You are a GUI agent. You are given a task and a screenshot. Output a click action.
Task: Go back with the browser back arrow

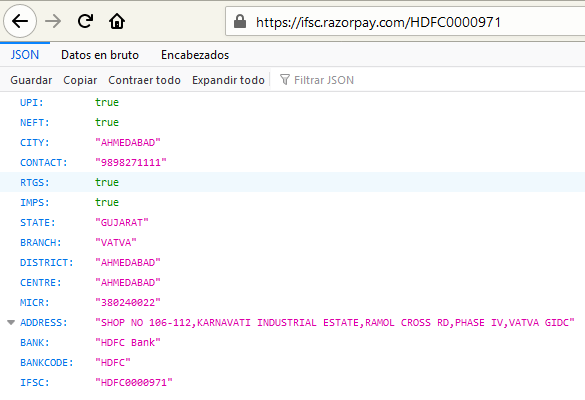20,21
